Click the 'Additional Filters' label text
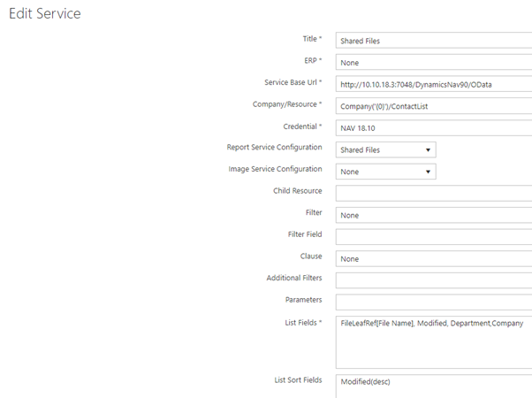The height and width of the screenshot is (398, 532). [293, 278]
